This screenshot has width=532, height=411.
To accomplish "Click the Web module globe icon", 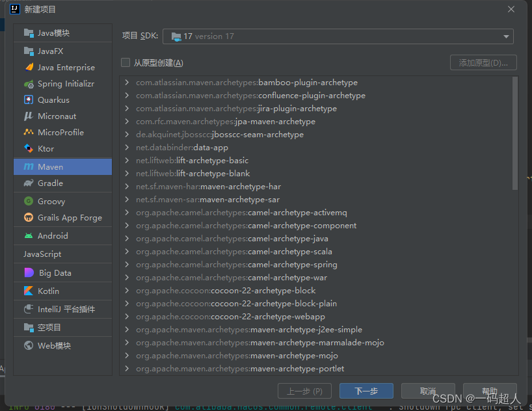I will (29, 345).
